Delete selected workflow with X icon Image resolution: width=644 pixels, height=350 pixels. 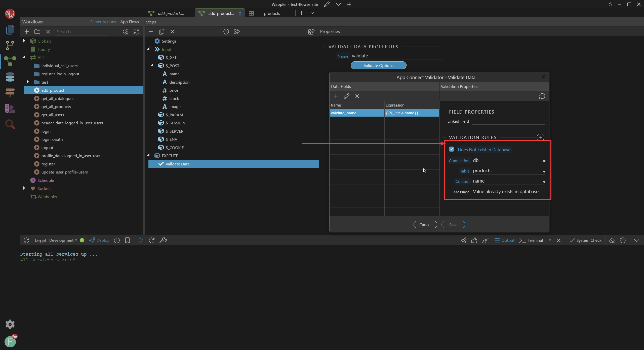tap(48, 31)
